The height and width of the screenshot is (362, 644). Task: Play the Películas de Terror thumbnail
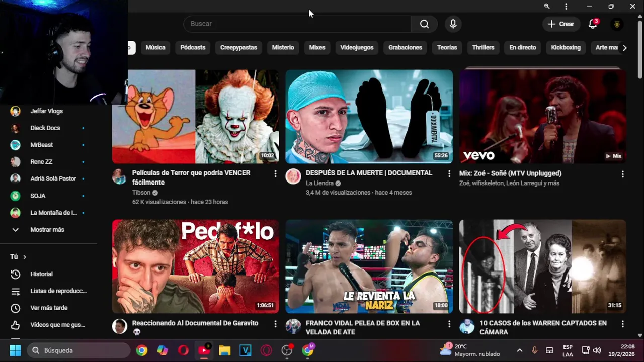click(x=195, y=117)
